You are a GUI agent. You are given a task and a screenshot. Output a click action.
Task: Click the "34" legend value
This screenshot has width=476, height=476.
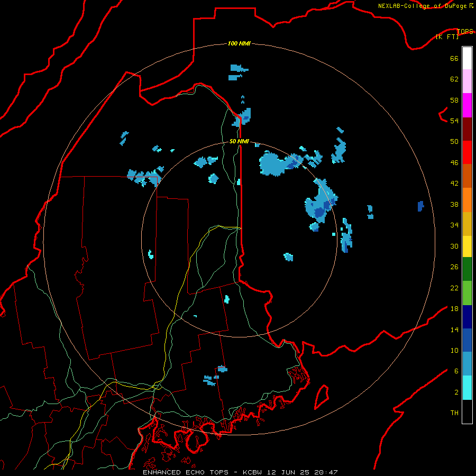point(454,225)
